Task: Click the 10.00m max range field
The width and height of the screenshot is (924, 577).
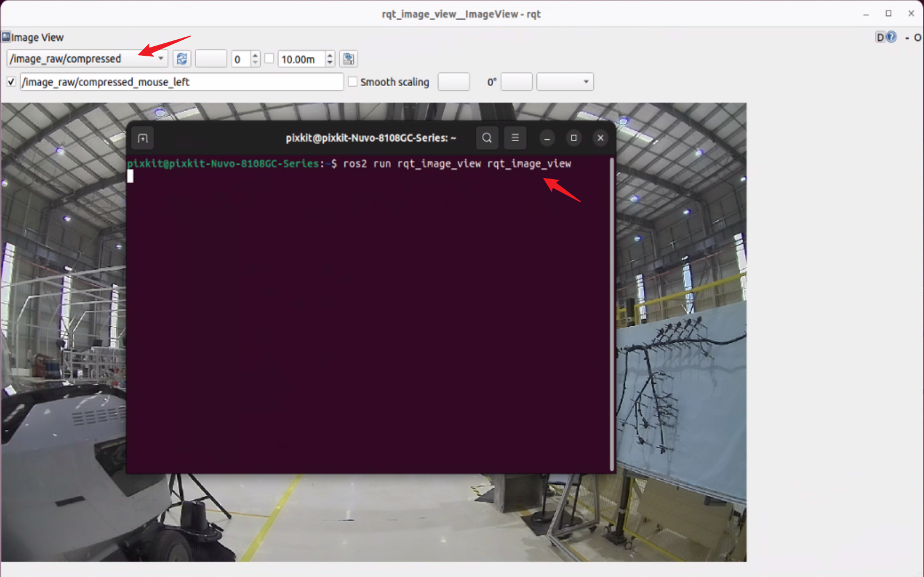Action: [301, 59]
